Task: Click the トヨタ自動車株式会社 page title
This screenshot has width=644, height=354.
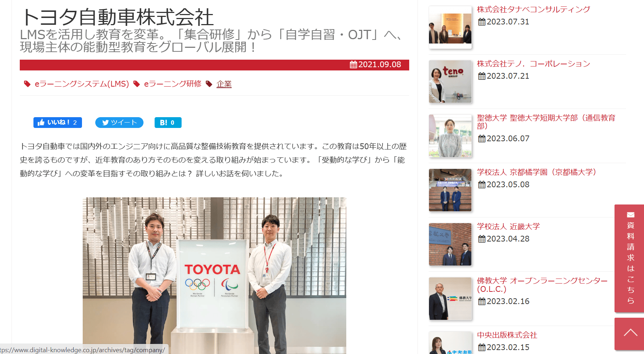Action: click(118, 17)
